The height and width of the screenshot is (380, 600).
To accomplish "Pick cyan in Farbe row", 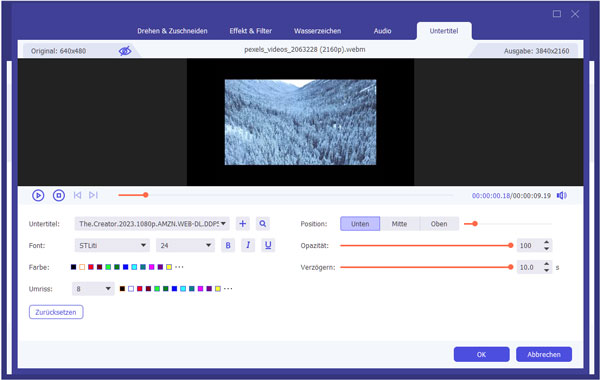I will click(x=134, y=267).
